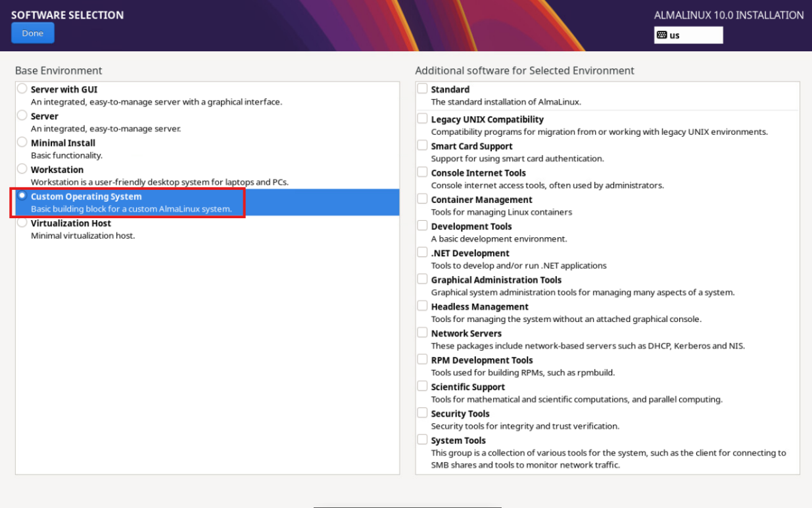Select the Server with GUI radio button
812x508 pixels.
pyautogui.click(x=22, y=89)
